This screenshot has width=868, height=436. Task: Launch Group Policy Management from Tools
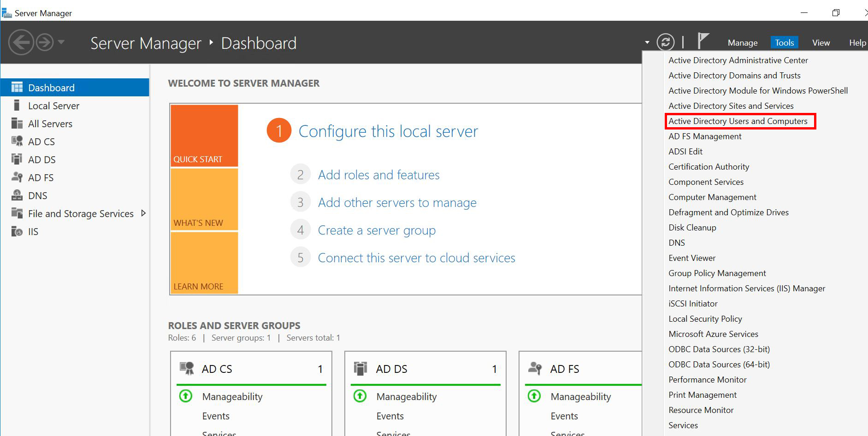(x=717, y=273)
